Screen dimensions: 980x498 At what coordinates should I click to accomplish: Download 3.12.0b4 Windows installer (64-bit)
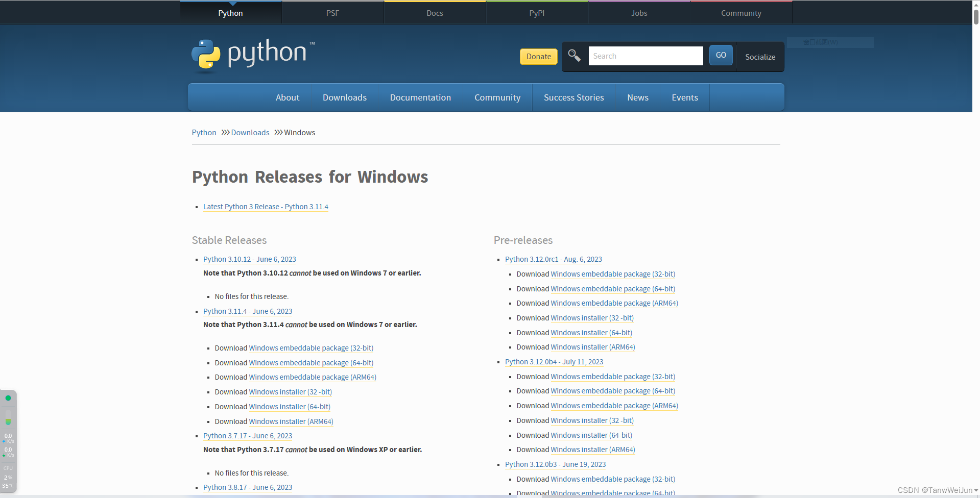coord(591,435)
